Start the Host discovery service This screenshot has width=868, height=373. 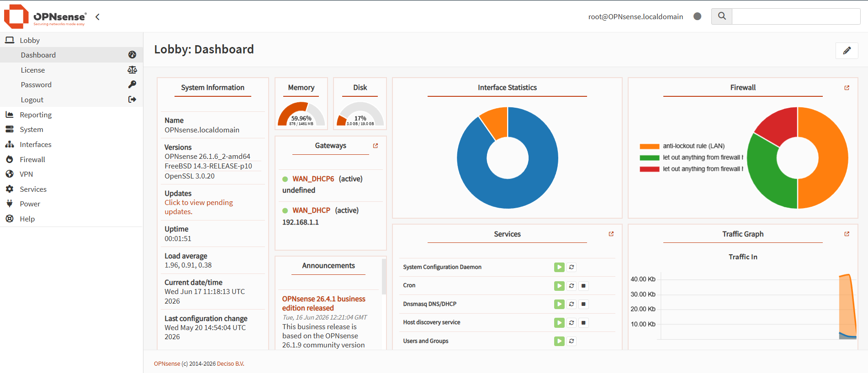(559, 323)
